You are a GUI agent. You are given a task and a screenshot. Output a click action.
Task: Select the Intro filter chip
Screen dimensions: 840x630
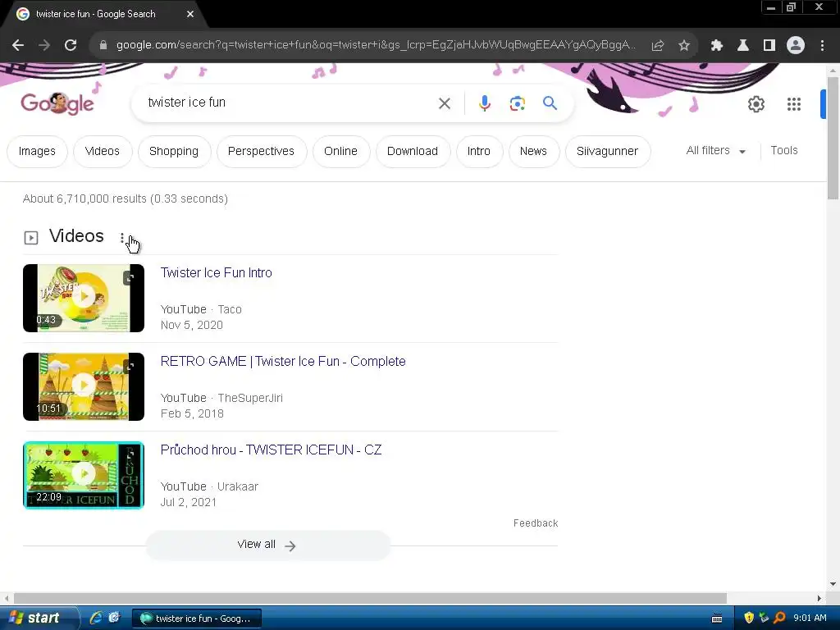(x=479, y=152)
